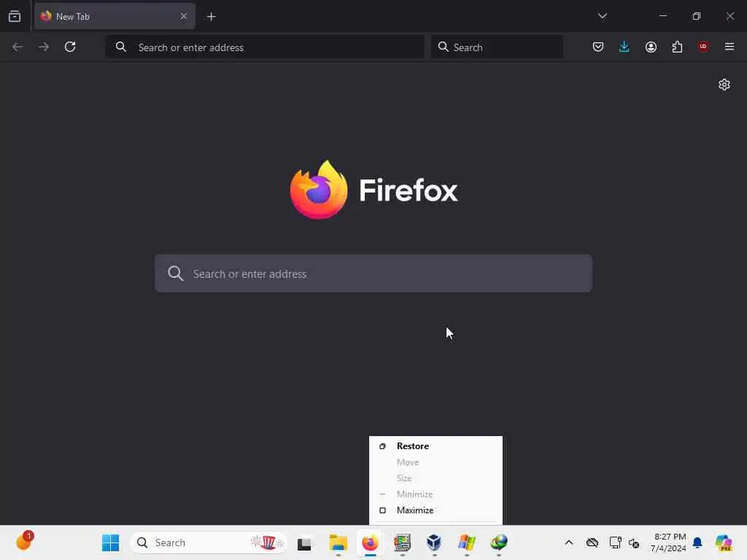Open File Explorer from taskbar
Image resolution: width=747 pixels, height=560 pixels.
click(338, 542)
